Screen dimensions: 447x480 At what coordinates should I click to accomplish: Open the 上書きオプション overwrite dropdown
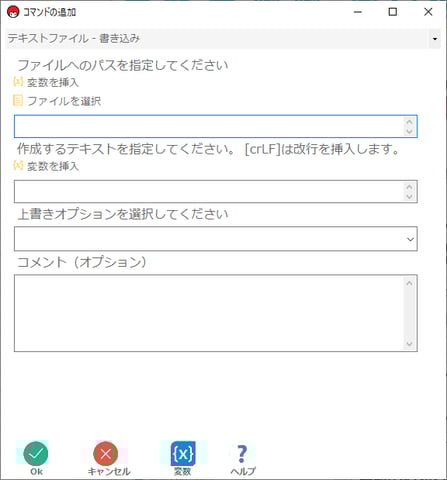pos(216,239)
